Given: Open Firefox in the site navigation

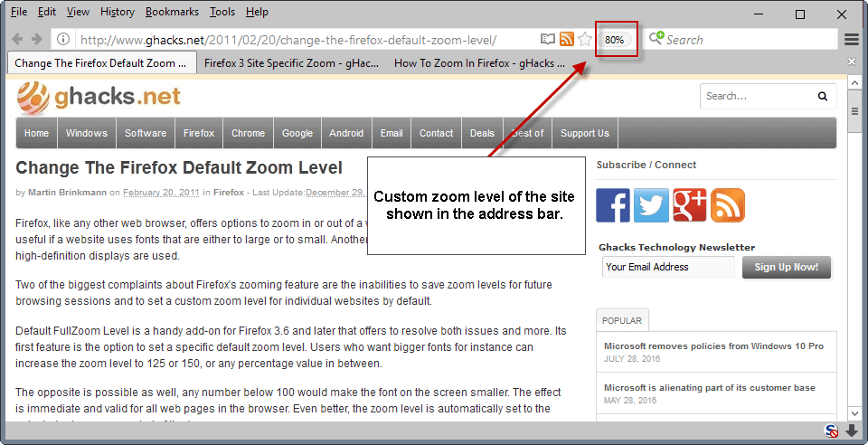Looking at the screenshot, I should tap(199, 133).
